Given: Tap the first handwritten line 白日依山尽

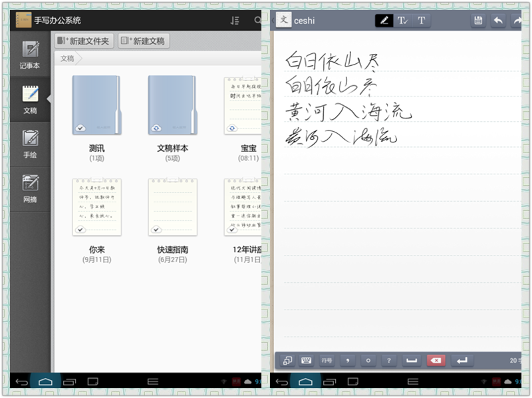Looking at the screenshot, I should pos(332,61).
